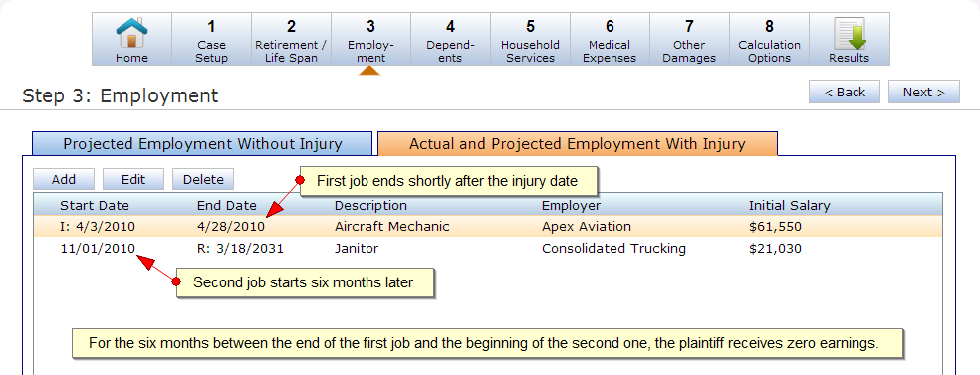Click the Back navigation button
980x375 pixels.
845,92
